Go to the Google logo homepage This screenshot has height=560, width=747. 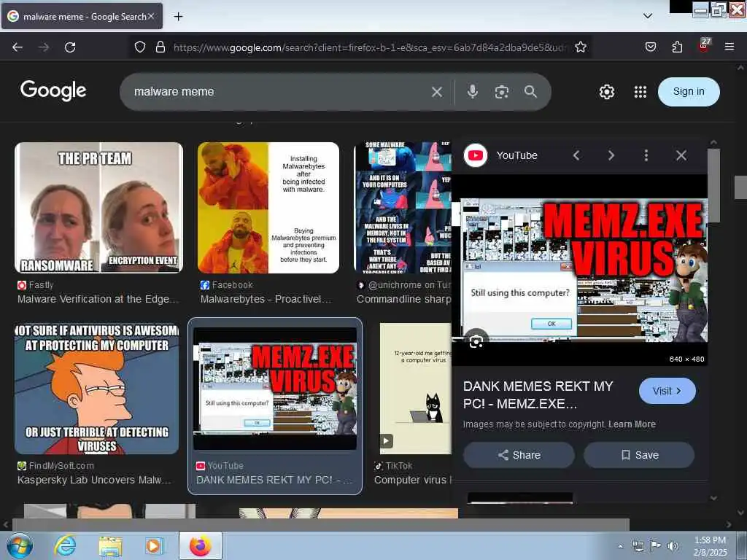pyautogui.click(x=53, y=90)
